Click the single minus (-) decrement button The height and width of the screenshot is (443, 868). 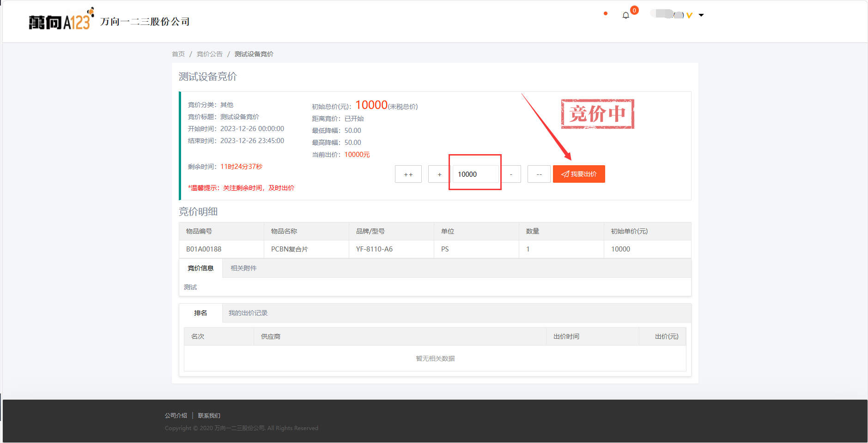[x=511, y=174]
